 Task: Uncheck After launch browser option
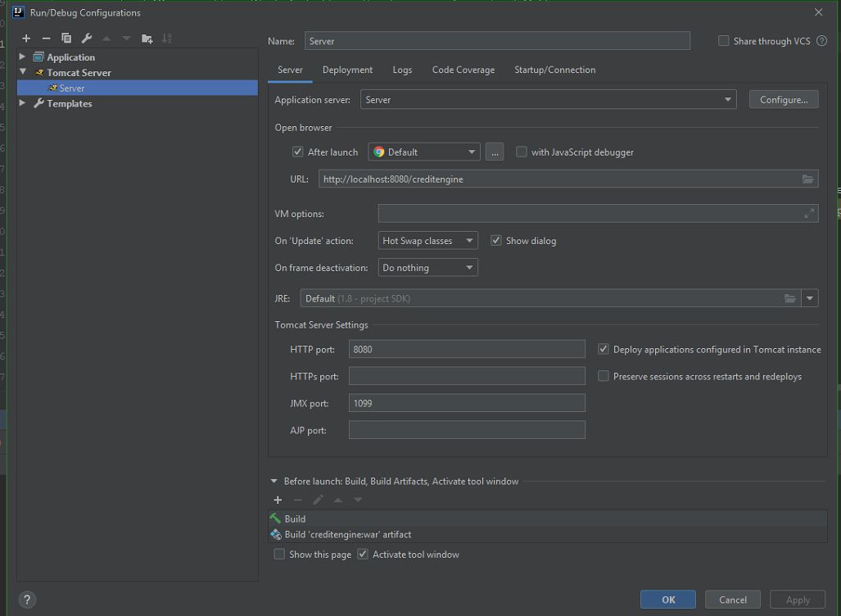point(298,152)
